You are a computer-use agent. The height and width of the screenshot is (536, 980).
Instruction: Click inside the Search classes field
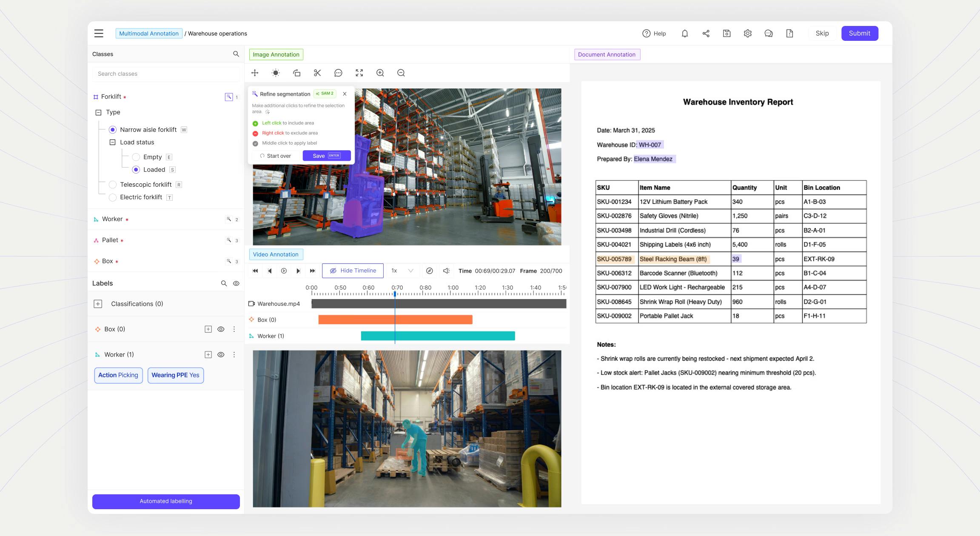[166, 74]
